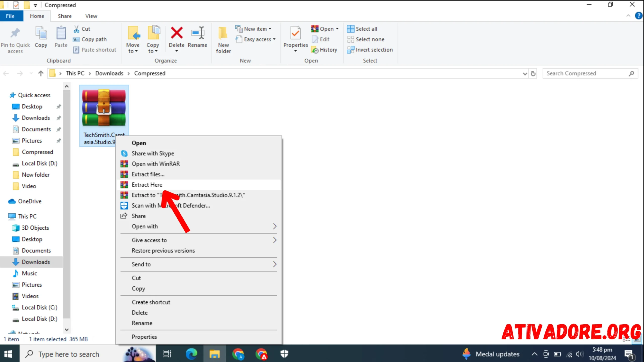Click the Pin to Quick access icon
The image size is (644, 362).
15,33
